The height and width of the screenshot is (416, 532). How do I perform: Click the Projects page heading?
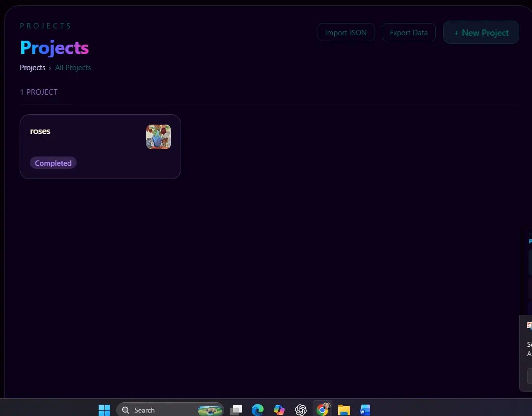(x=54, y=48)
